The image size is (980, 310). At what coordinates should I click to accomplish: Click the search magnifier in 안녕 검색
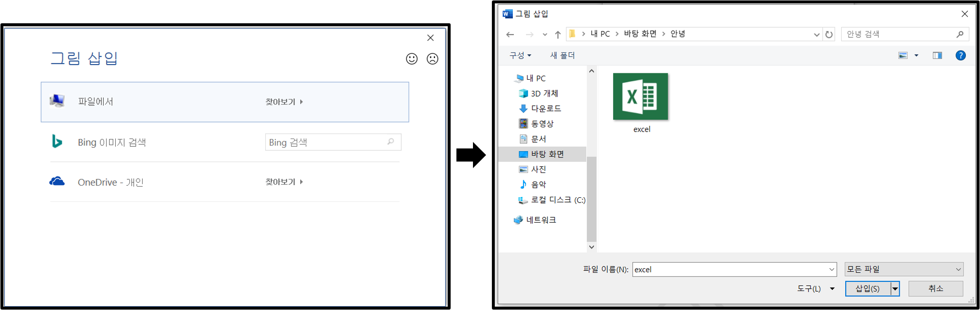[960, 34]
